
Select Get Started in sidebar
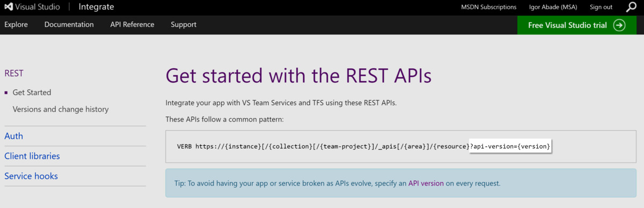pyautogui.click(x=32, y=92)
